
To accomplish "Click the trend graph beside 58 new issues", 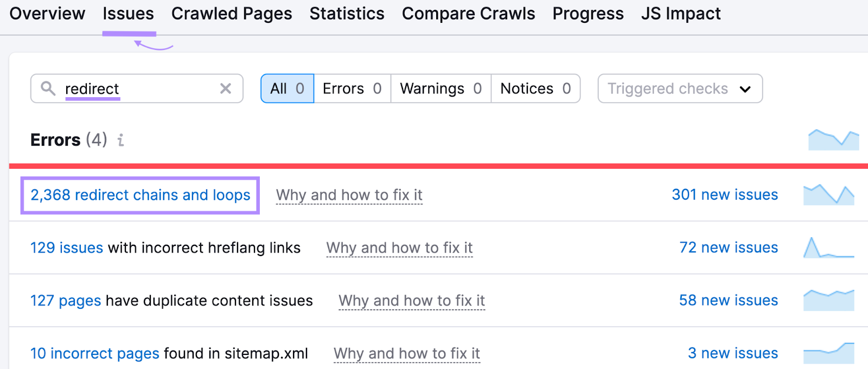I will (830, 300).
